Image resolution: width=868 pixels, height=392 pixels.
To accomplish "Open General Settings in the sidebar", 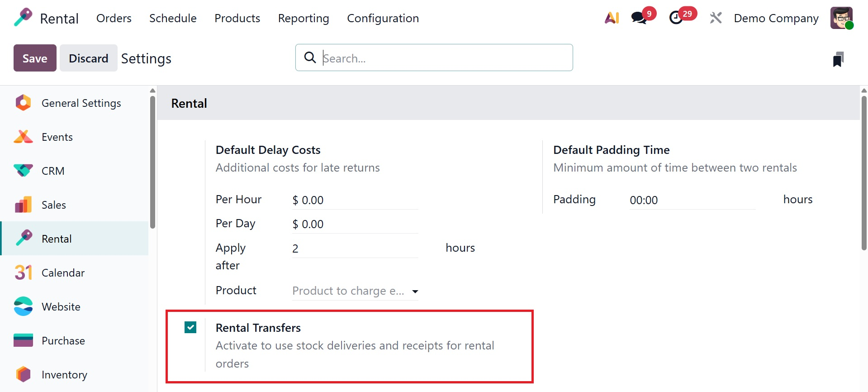I will [81, 103].
